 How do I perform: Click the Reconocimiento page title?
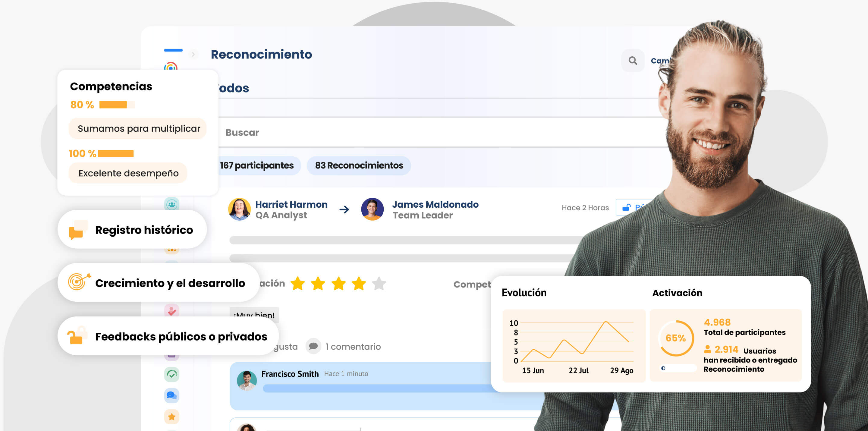pos(262,54)
